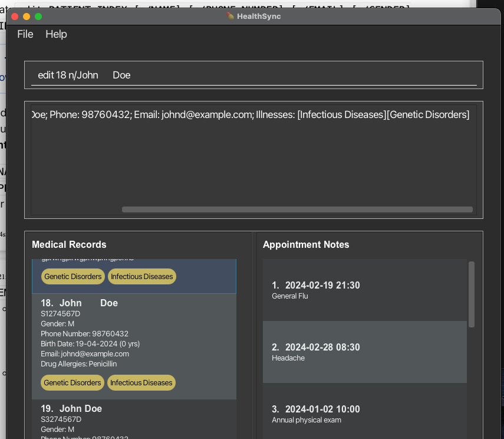Maximize HealthSync with the green button
This screenshot has width=504, height=439.
point(38,17)
